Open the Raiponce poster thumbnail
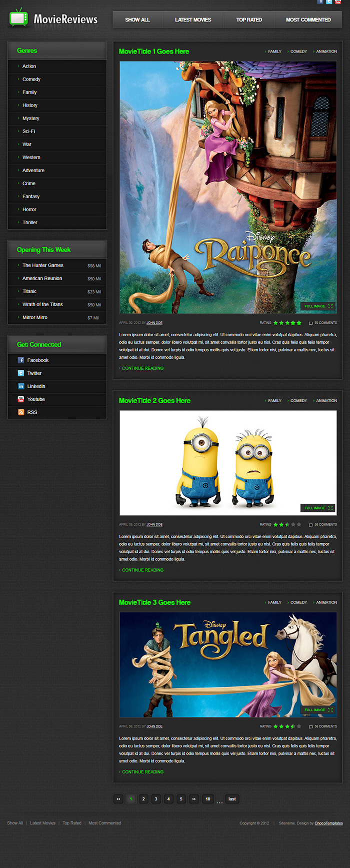The height and width of the screenshot is (868, 350). click(x=228, y=188)
